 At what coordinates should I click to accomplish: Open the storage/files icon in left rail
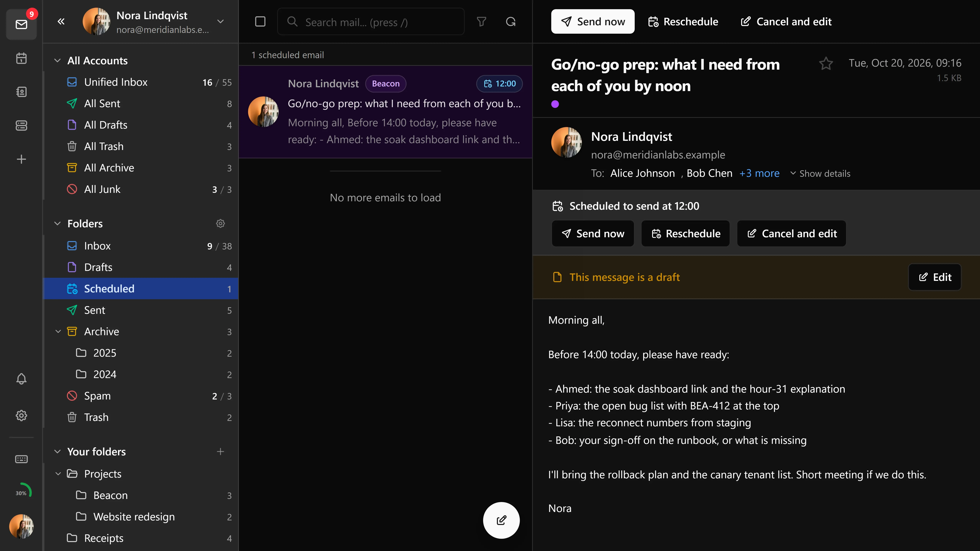click(x=21, y=126)
